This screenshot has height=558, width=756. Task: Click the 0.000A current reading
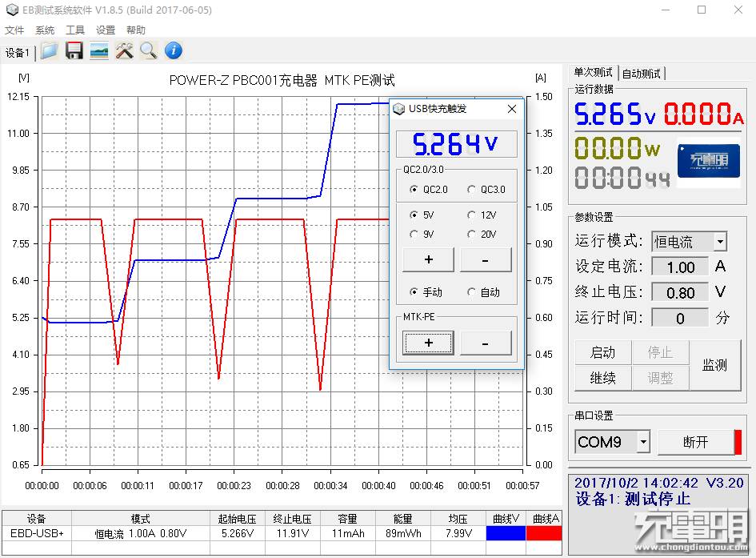pos(705,114)
